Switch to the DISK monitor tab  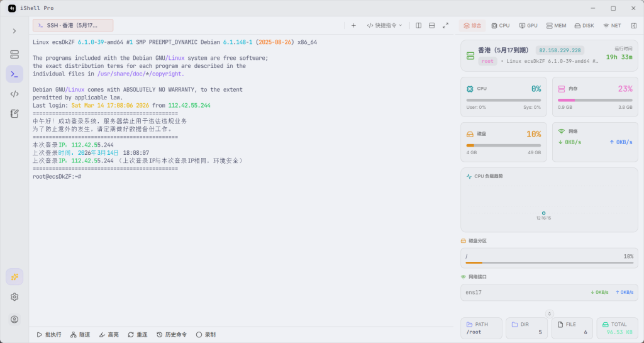point(583,26)
